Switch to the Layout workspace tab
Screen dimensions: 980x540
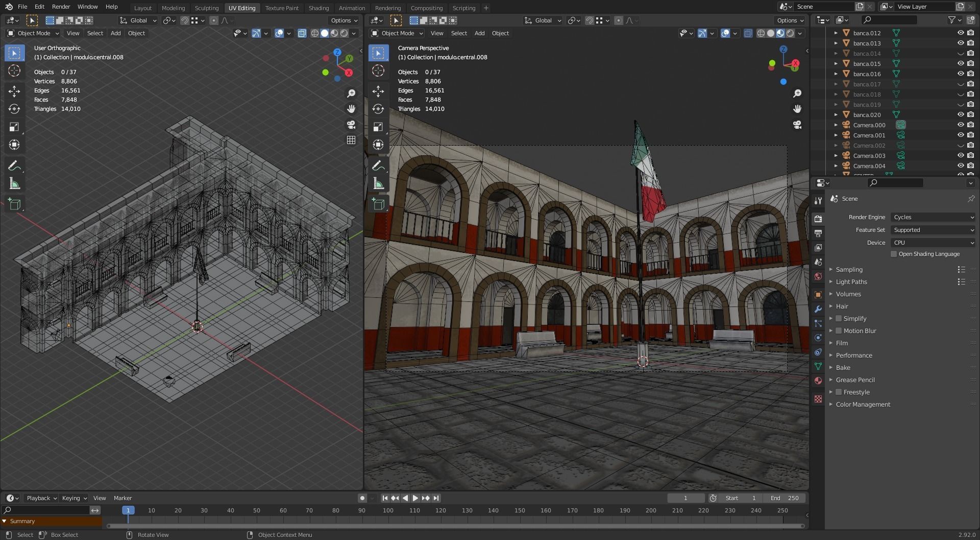[x=143, y=8]
